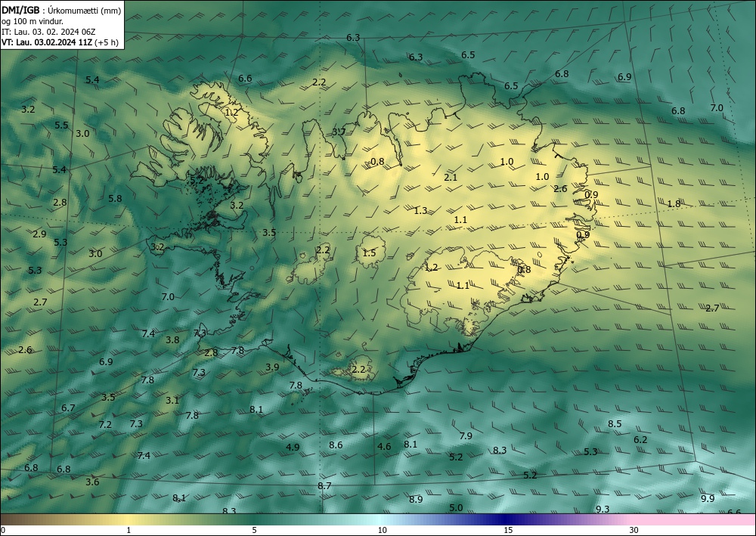Image resolution: width=756 pixels, height=536 pixels.
Task: Click the map value '3.7'
Action: 339,132
